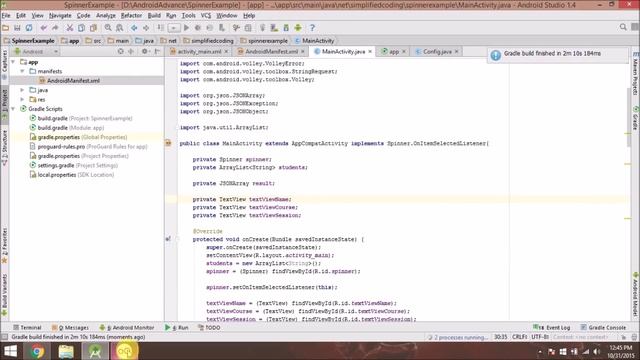Switch to the Config.java editor tab
Screen dimensions: 640x360
click(x=437, y=52)
